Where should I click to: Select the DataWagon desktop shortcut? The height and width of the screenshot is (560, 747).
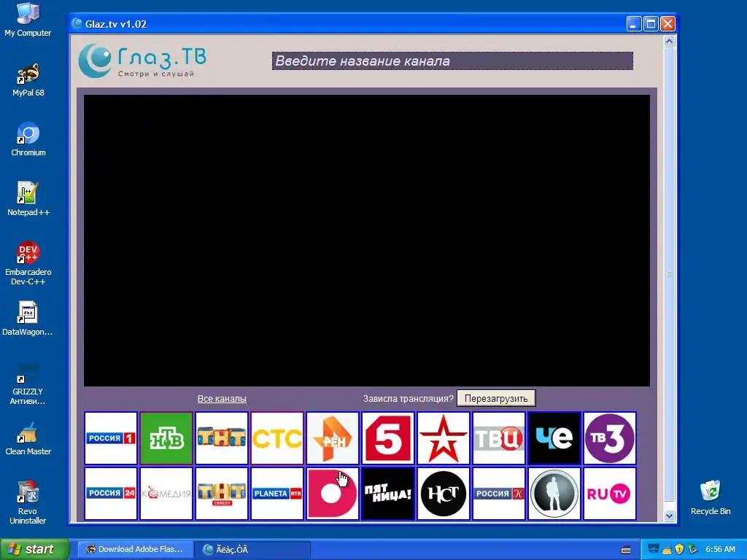(28, 319)
